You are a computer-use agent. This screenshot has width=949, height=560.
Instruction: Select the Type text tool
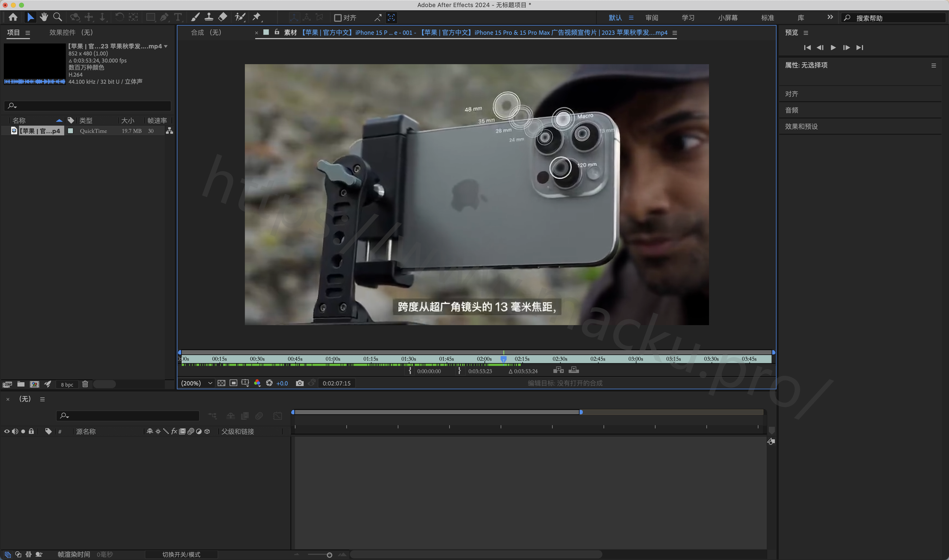[178, 17]
